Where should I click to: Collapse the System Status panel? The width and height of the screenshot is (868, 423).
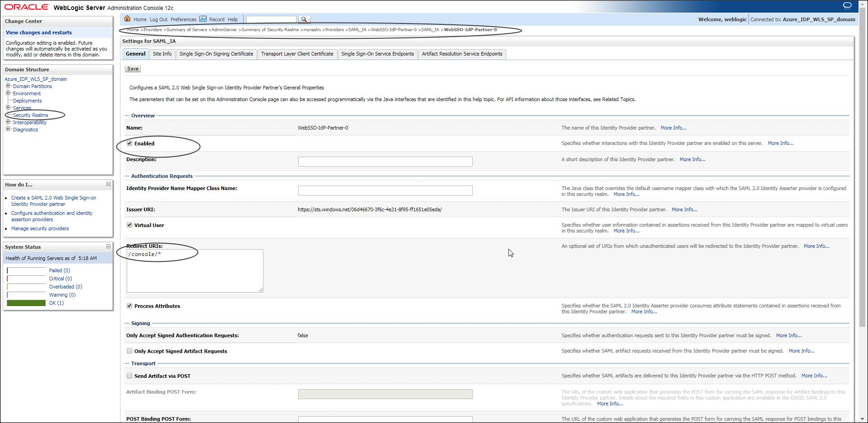coord(108,246)
